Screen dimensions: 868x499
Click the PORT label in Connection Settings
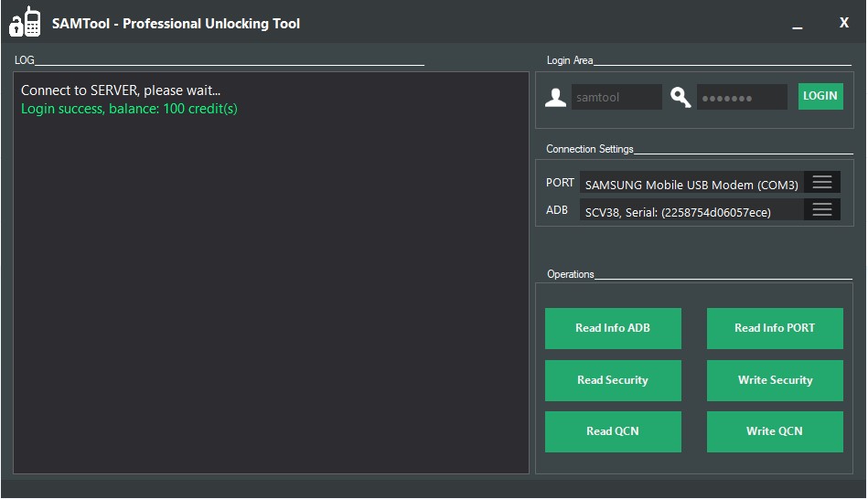(560, 183)
